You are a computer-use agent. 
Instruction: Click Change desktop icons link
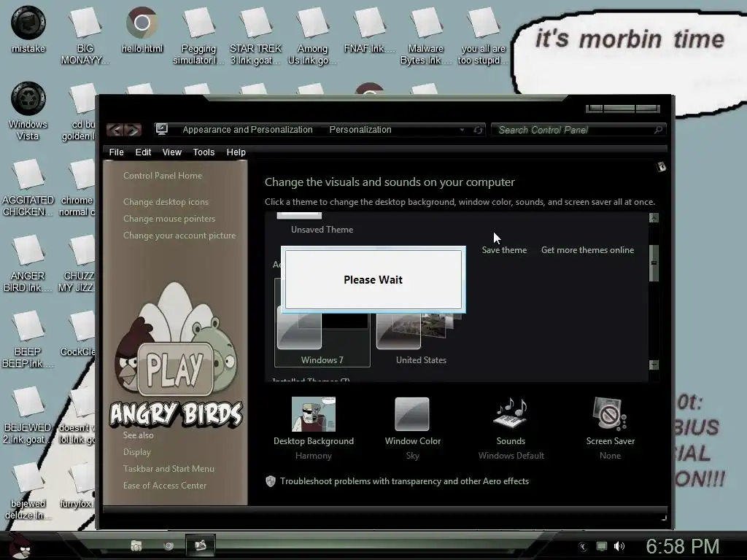pyautogui.click(x=166, y=202)
